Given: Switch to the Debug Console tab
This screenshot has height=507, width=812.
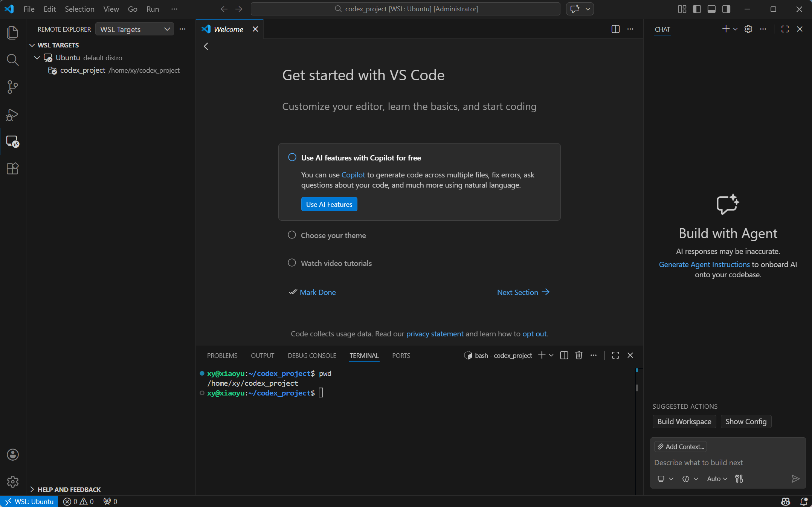Looking at the screenshot, I should (311, 356).
